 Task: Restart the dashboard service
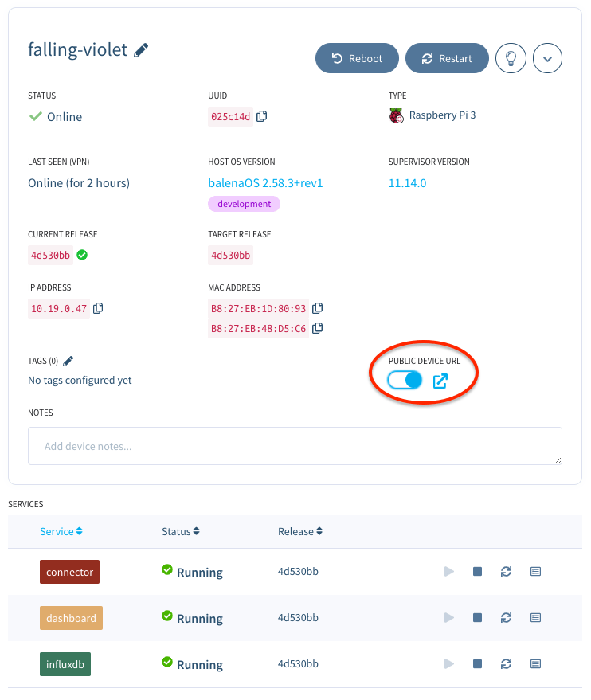(506, 618)
